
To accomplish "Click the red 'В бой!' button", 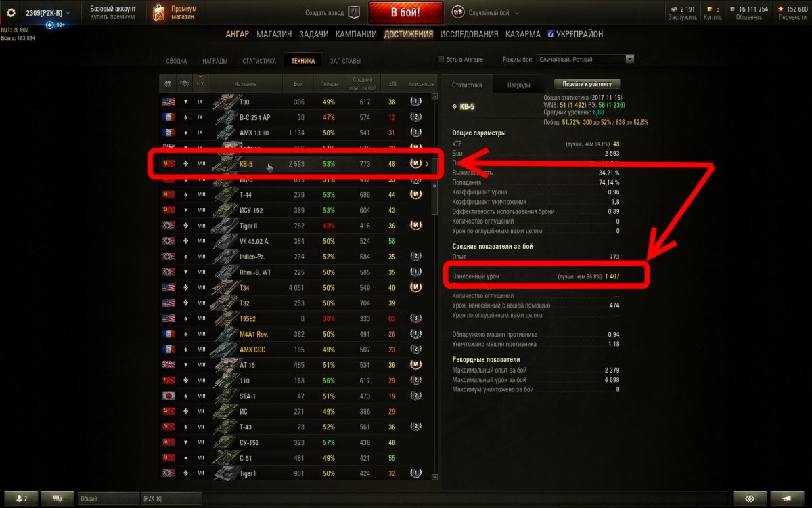I will [406, 13].
